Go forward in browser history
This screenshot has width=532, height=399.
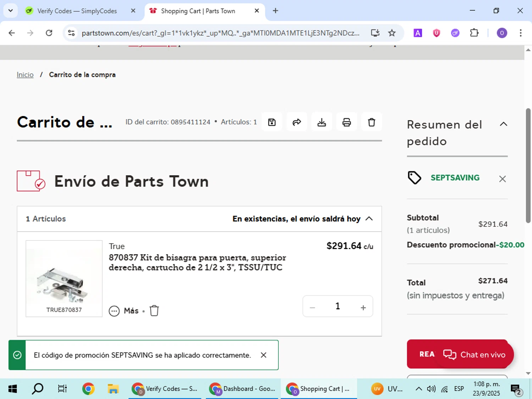pyautogui.click(x=31, y=33)
